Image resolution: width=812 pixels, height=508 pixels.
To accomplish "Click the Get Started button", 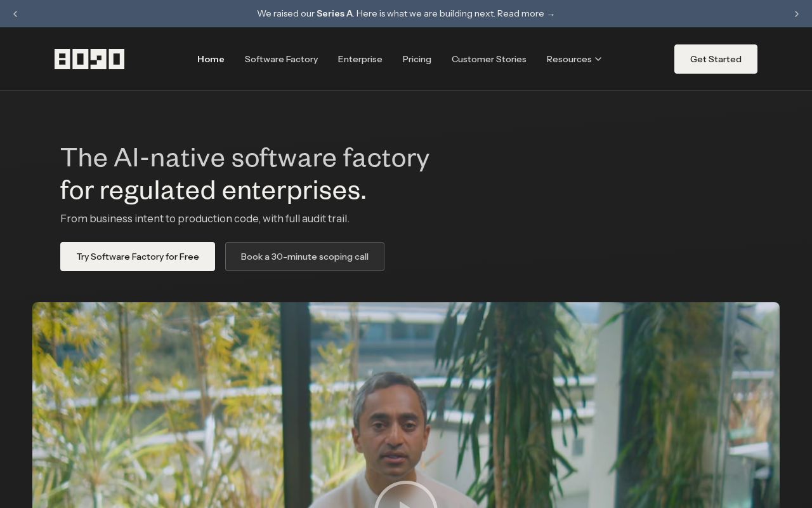I will [716, 59].
